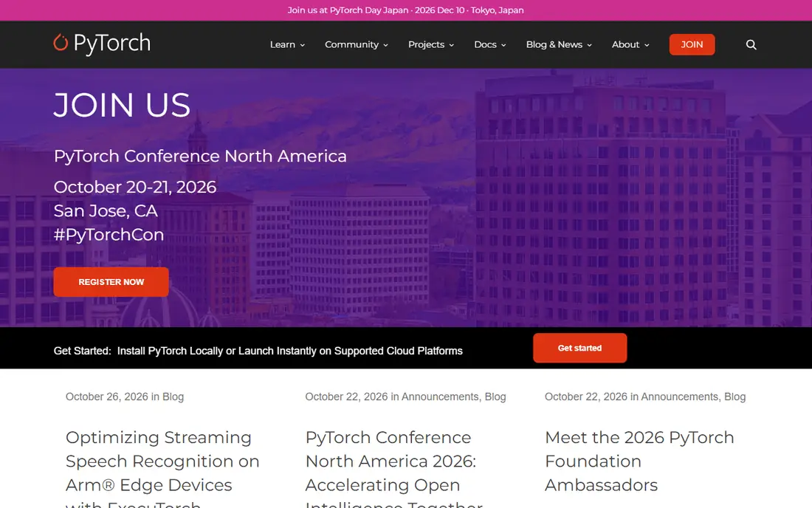This screenshot has height=508, width=812.
Task: Expand the Blog & News dropdown chevron
Action: coord(589,45)
